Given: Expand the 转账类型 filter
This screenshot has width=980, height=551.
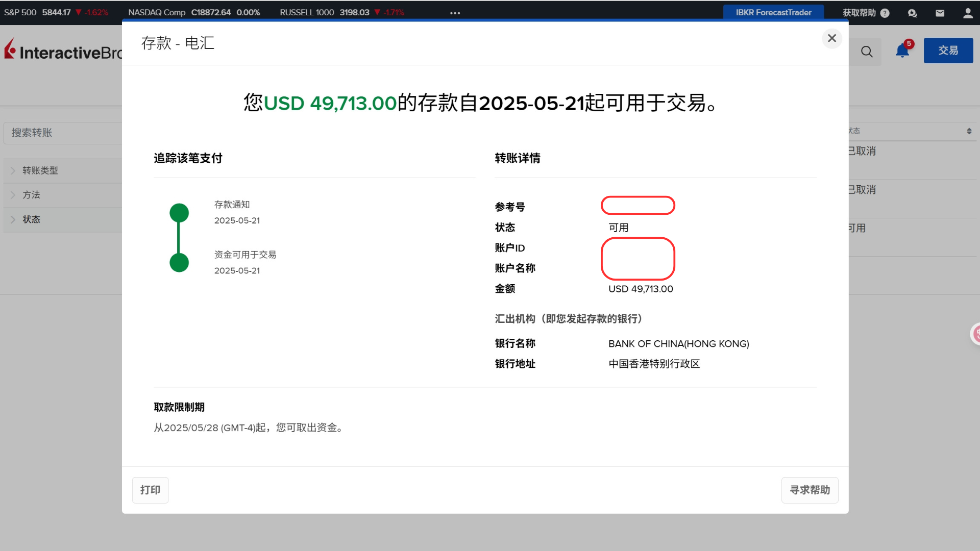Looking at the screenshot, I should pyautogui.click(x=40, y=170).
